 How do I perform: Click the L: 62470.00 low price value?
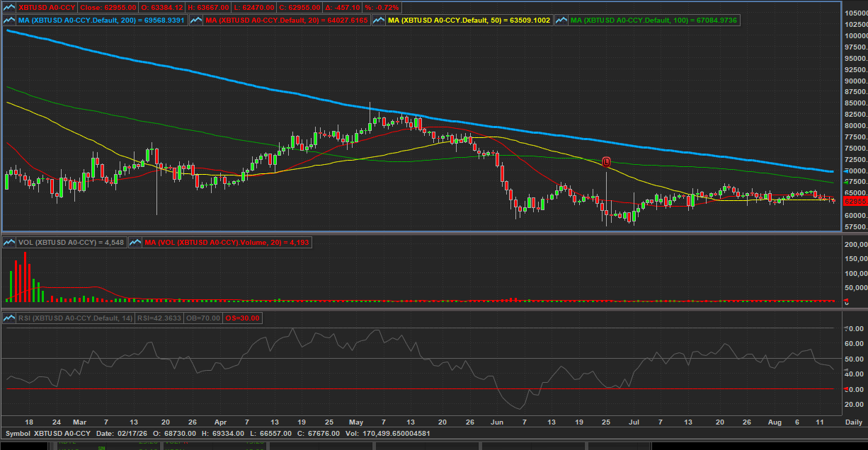(256, 7)
